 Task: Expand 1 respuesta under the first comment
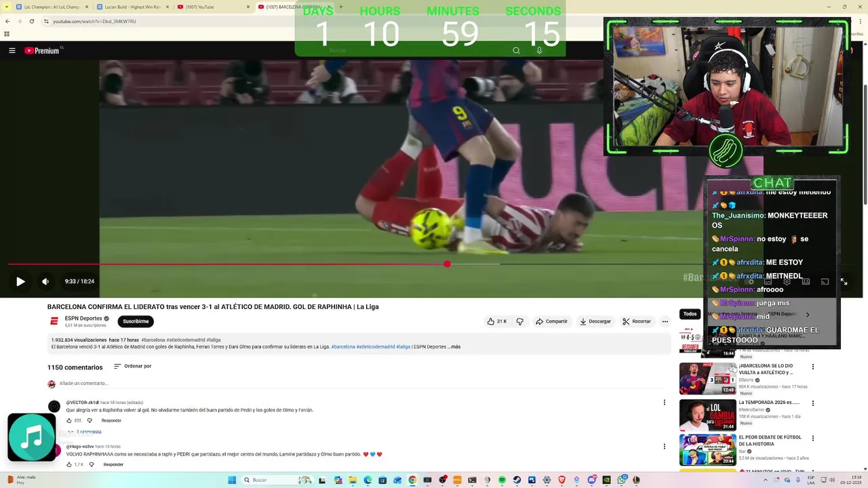click(85, 432)
